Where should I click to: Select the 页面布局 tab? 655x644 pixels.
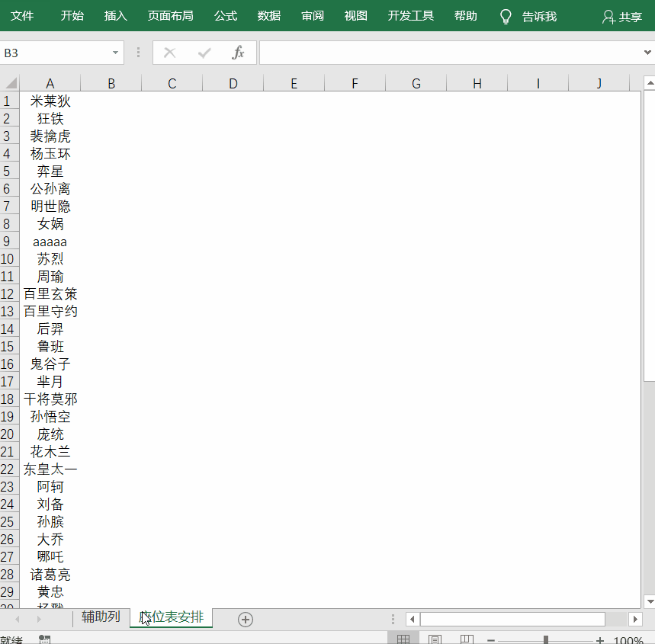coord(171,16)
